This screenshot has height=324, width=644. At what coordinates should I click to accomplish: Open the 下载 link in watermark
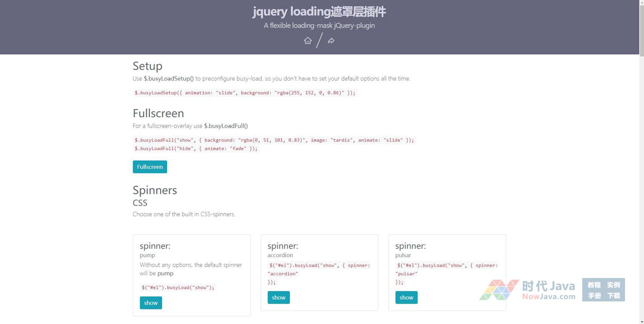click(613, 296)
